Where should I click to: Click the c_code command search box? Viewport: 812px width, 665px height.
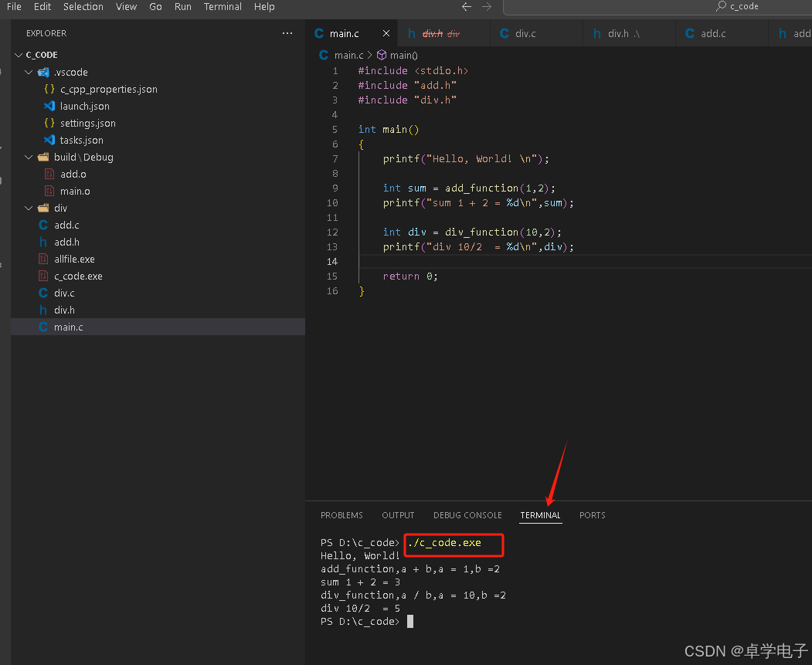pyautogui.click(x=657, y=7)
